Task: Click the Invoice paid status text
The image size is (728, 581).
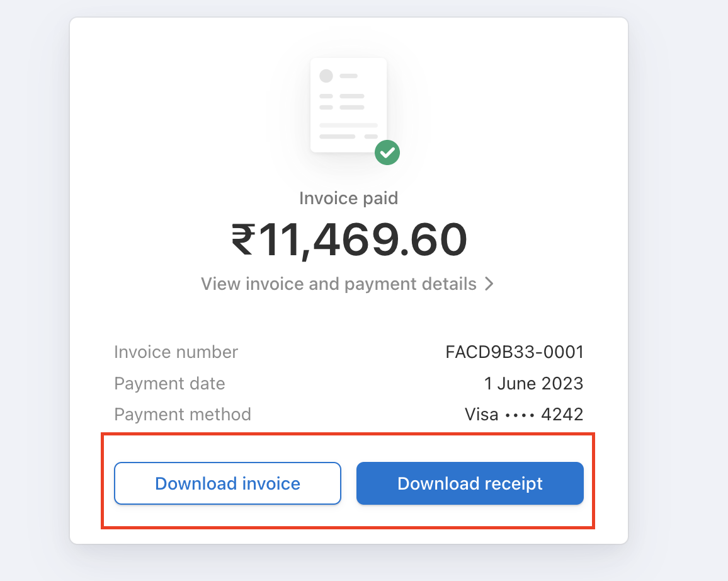Action: [349, 198]
